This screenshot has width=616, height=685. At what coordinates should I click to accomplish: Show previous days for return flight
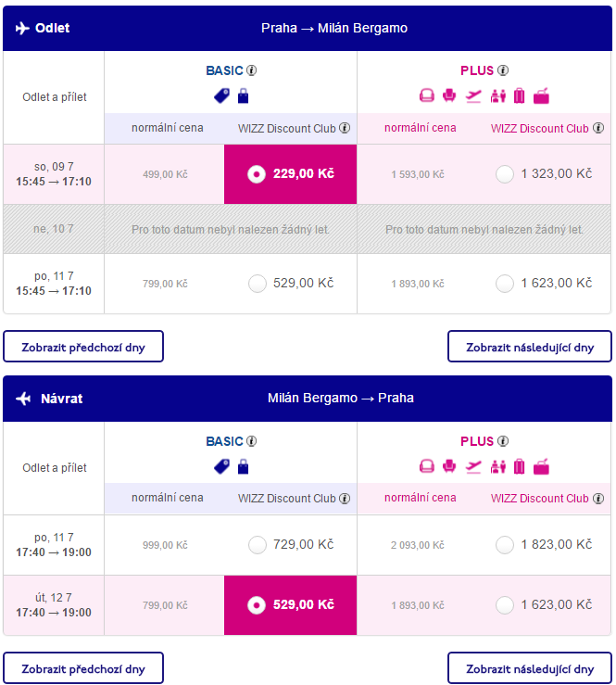pos(83,668)
